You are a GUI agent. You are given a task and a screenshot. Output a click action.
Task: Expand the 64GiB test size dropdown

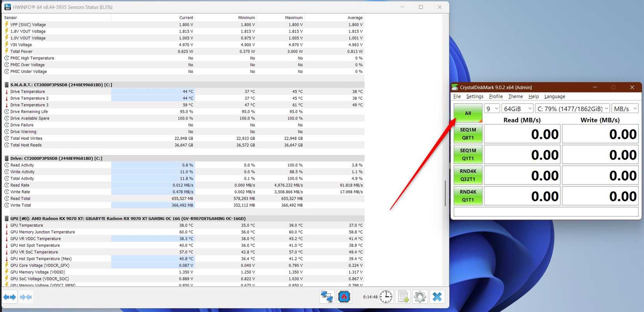[517, 109]
